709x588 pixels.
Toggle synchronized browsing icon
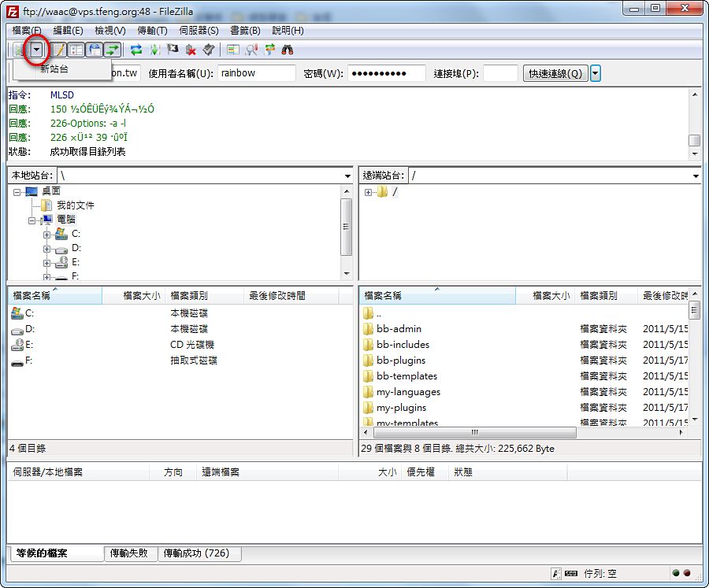click(269, 50)
